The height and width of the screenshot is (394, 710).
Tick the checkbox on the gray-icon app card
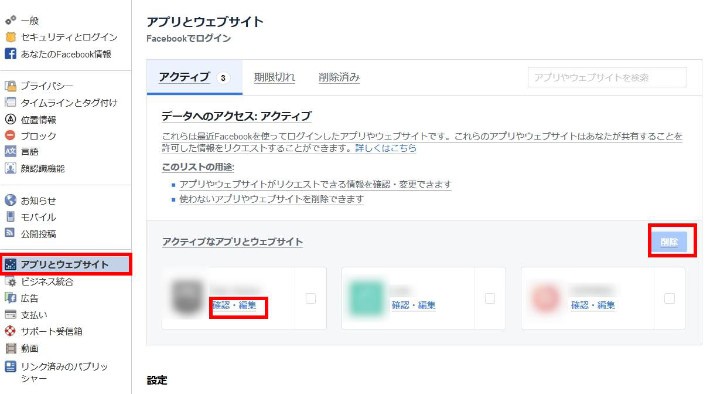pos(311,298)
